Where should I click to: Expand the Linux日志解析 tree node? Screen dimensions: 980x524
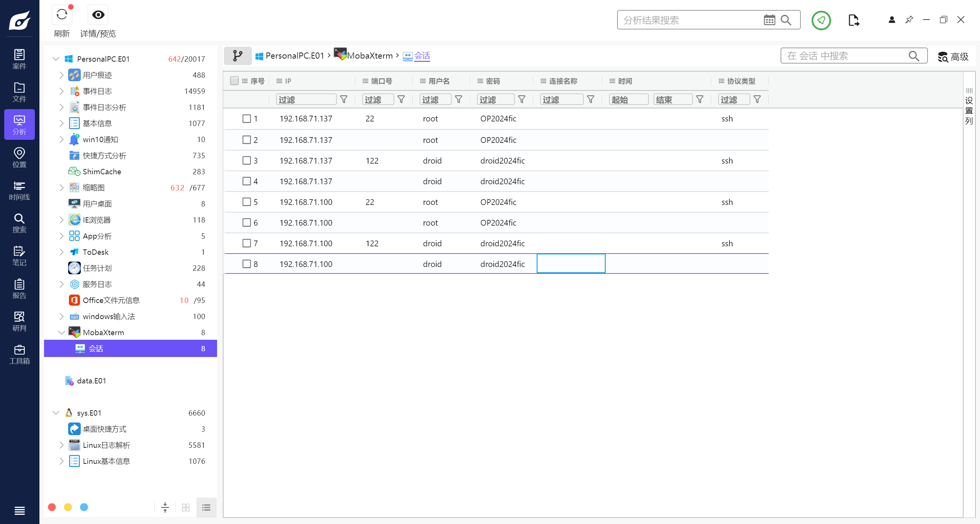click(x=61, y=445)
